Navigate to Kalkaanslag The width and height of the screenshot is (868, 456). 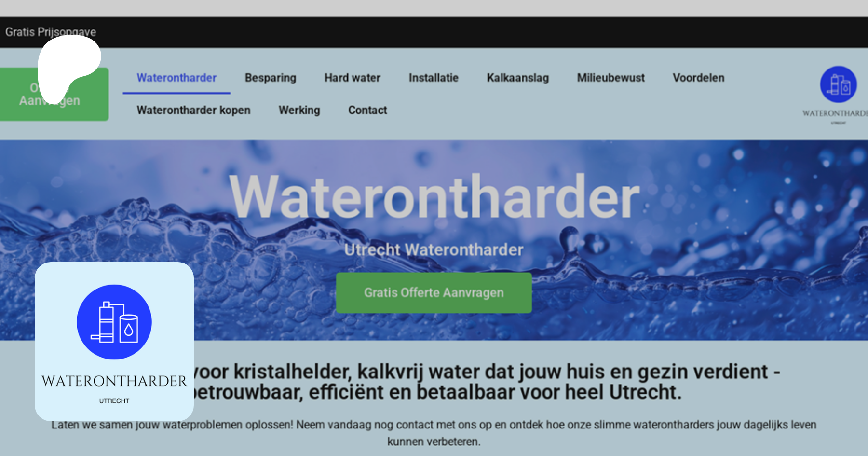pyautogui.click(x=517, y=78)
